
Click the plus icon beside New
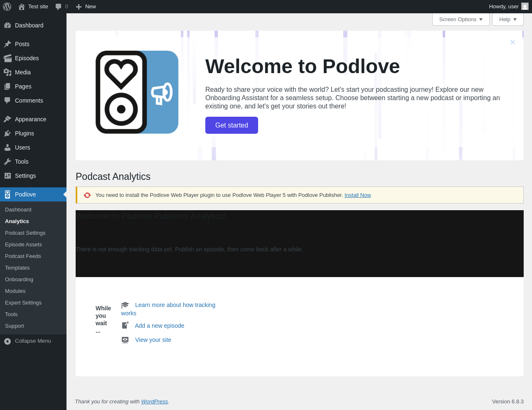click(x=79, y=7)
